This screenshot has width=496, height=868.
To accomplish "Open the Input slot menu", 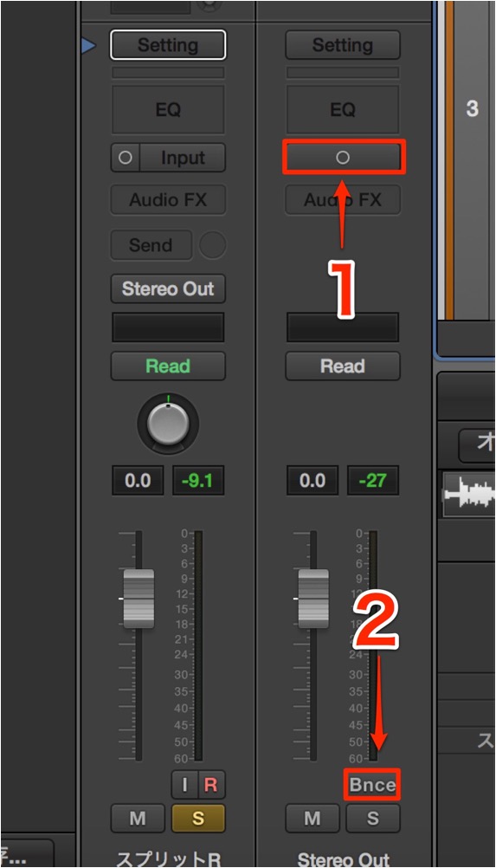I will click(183, 157).
